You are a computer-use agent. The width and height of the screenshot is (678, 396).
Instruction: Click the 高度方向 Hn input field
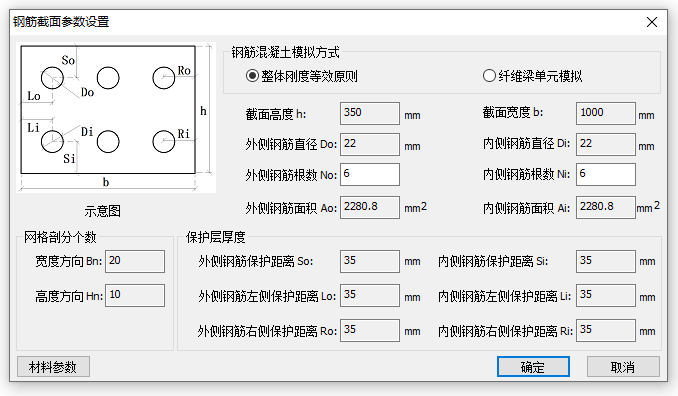(135, 295)
